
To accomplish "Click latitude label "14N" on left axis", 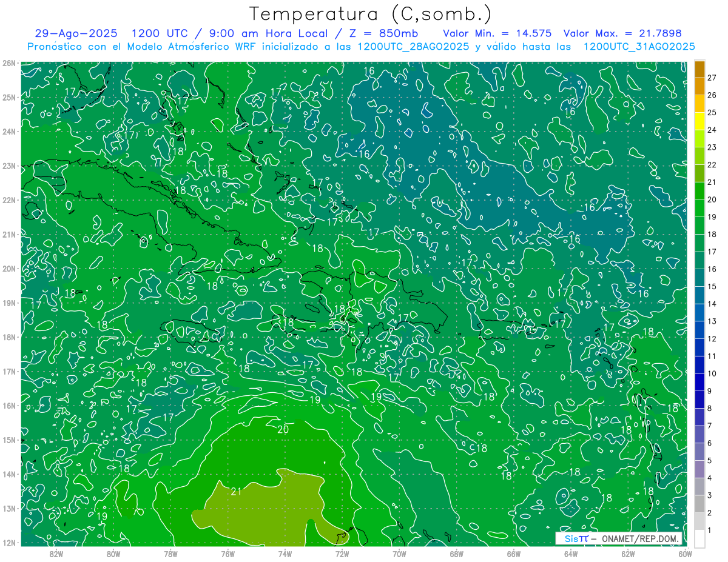I will (x=9, y=474).
